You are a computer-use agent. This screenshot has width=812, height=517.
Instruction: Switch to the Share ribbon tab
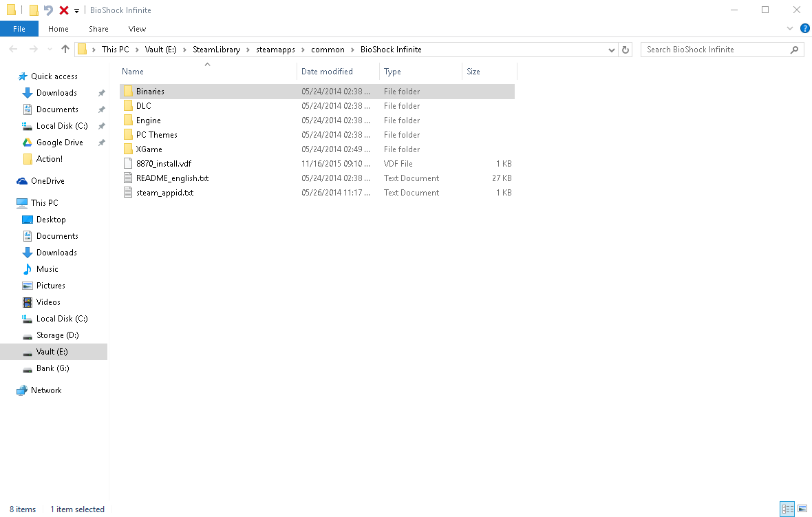[x=98, y=29]
